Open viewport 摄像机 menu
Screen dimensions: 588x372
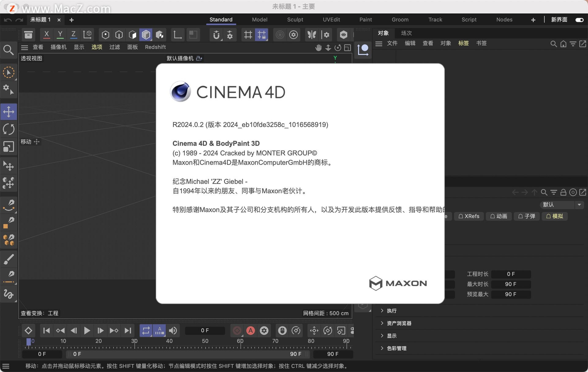point(58,47)
